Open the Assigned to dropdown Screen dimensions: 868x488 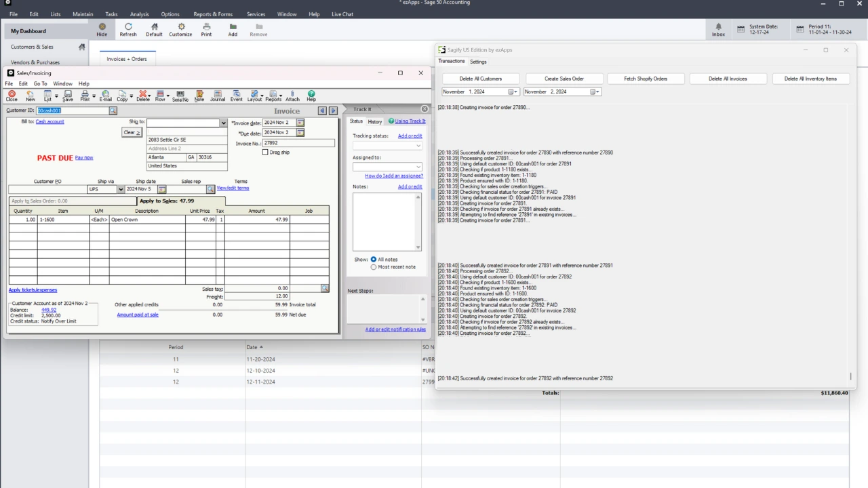(418, 167)
